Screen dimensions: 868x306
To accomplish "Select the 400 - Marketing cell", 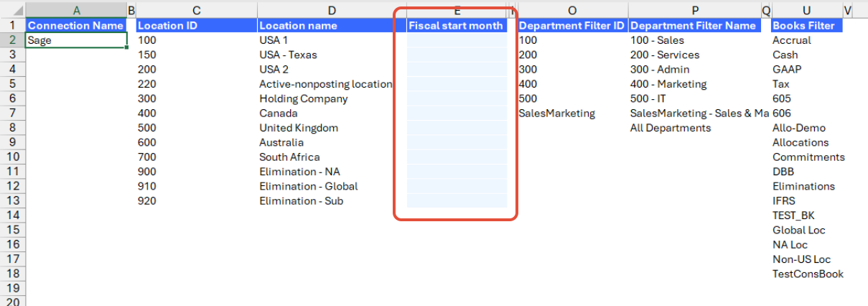I will tap(694, 84).
